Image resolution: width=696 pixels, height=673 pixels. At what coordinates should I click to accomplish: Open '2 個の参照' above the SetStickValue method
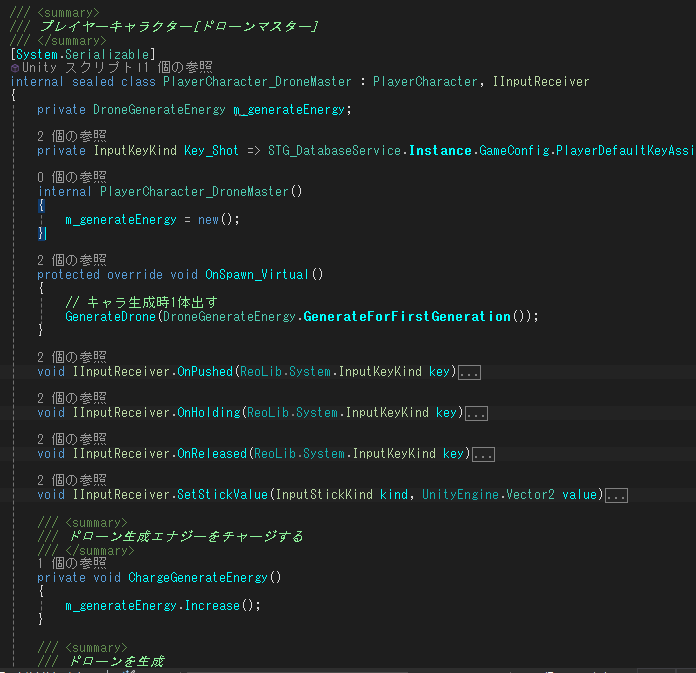[x=72, y=480]
